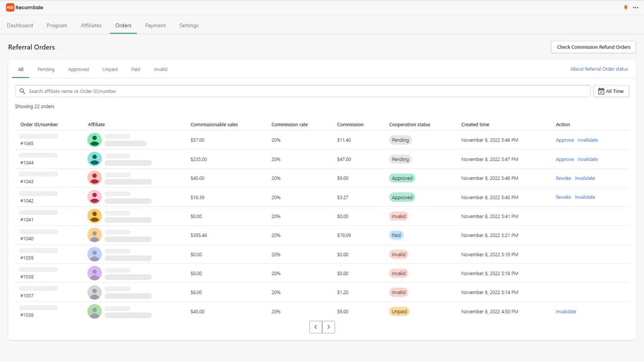Click the $235.00 commissionable sales value

199,159
